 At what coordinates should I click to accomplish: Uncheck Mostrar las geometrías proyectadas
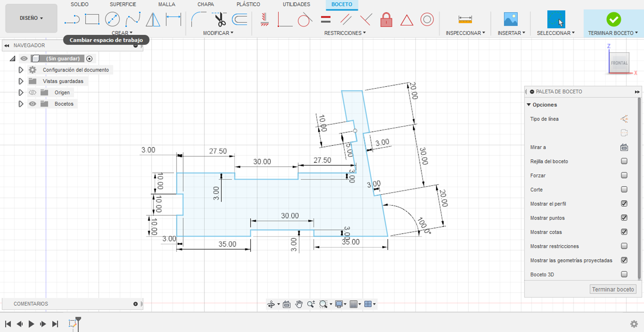[x=624, y=260]
